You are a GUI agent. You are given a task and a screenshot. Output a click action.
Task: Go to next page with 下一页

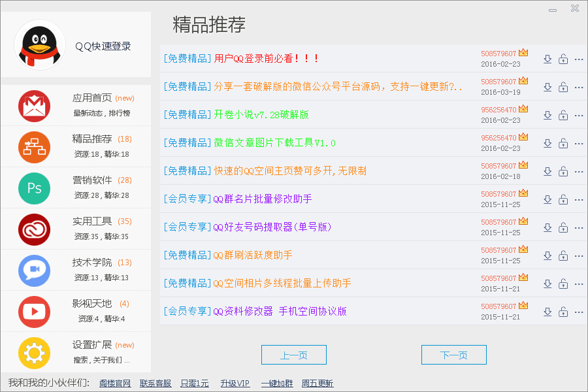click(x=453, y=355)
